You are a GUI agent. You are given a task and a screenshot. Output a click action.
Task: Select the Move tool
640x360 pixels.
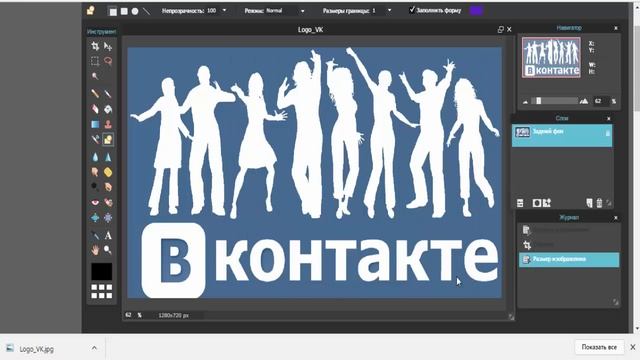(x=108, y=46)
